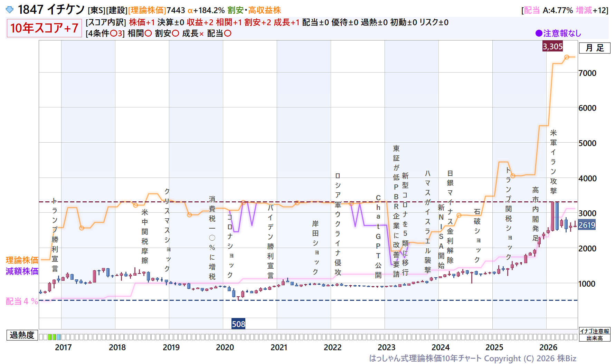Click the 石破ショック event annotation
This screenshot has height=364, width=615.
pos(477,236)
